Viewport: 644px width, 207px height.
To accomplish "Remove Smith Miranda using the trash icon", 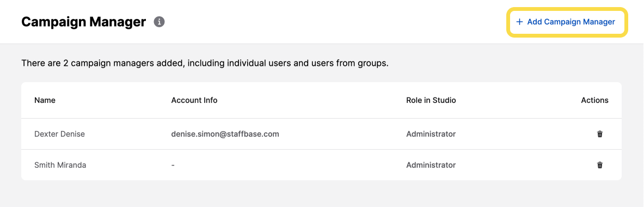I will click(600, 165).
